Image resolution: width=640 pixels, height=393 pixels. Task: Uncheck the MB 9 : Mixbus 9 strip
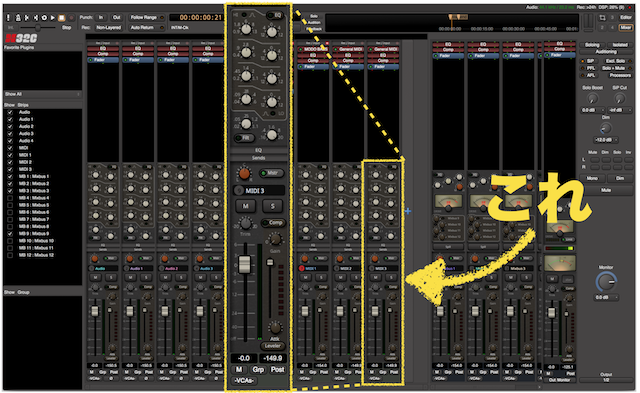coord(10,234)
